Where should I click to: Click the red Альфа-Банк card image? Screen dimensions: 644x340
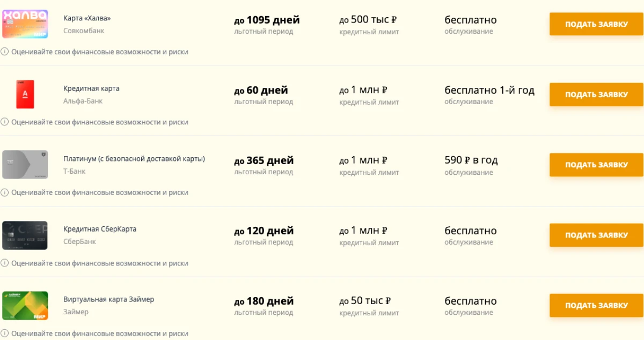point(25,94)
